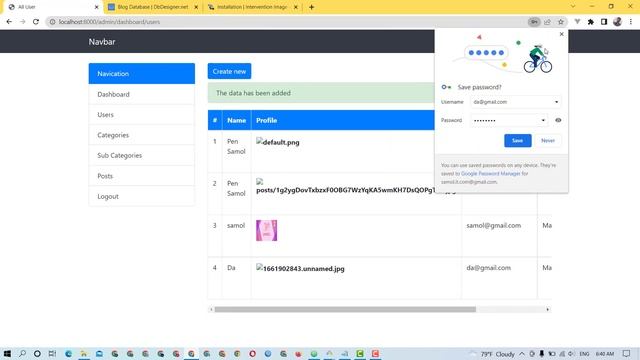The width and height of the screenshot is (640, 360).
Task: Open the Chrome three-dot menu
Action: (631, 22)
